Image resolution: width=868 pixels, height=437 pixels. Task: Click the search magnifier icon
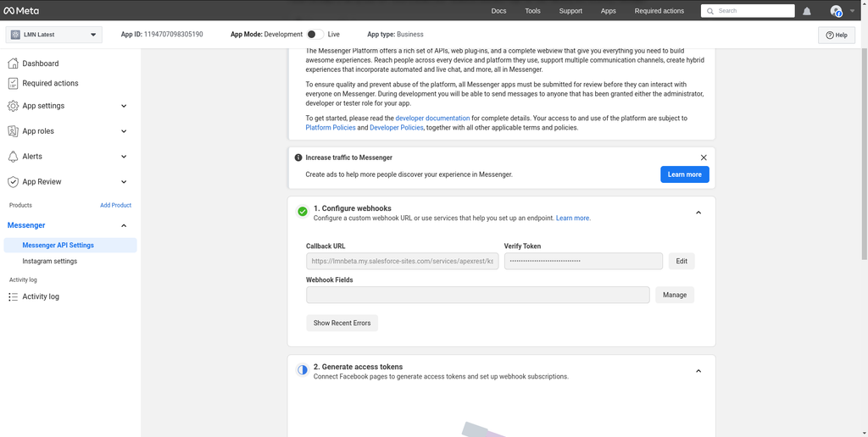coord(710,11)
